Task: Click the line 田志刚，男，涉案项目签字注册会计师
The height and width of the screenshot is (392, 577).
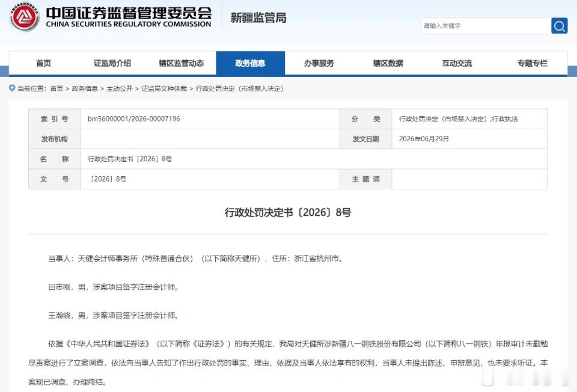Action: coord(114,287)
